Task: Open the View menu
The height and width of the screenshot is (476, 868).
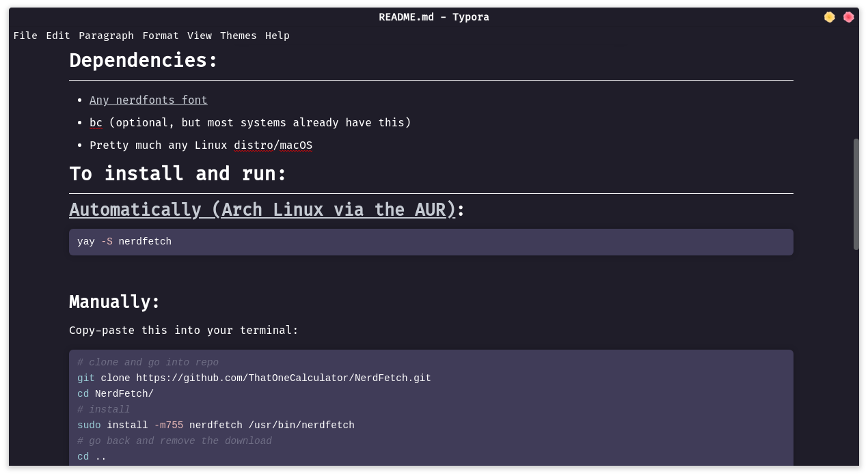Action: point(200,36)
